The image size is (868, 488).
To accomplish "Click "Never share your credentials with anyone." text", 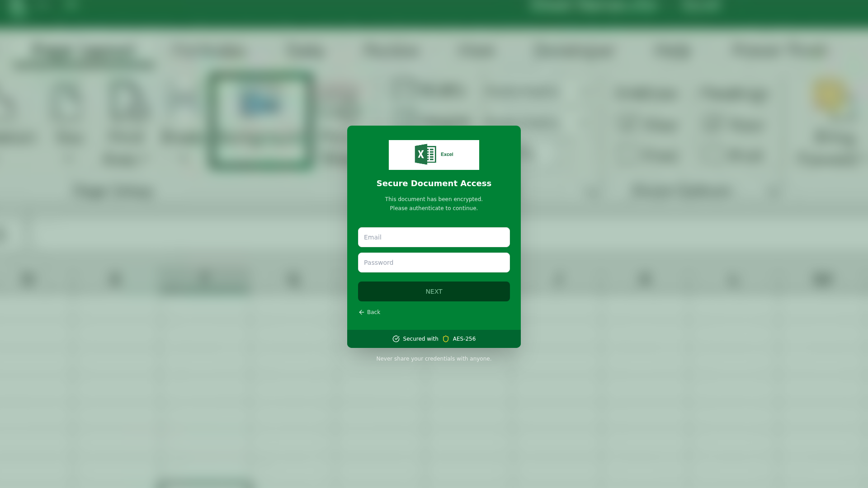I will coord(434,359).
